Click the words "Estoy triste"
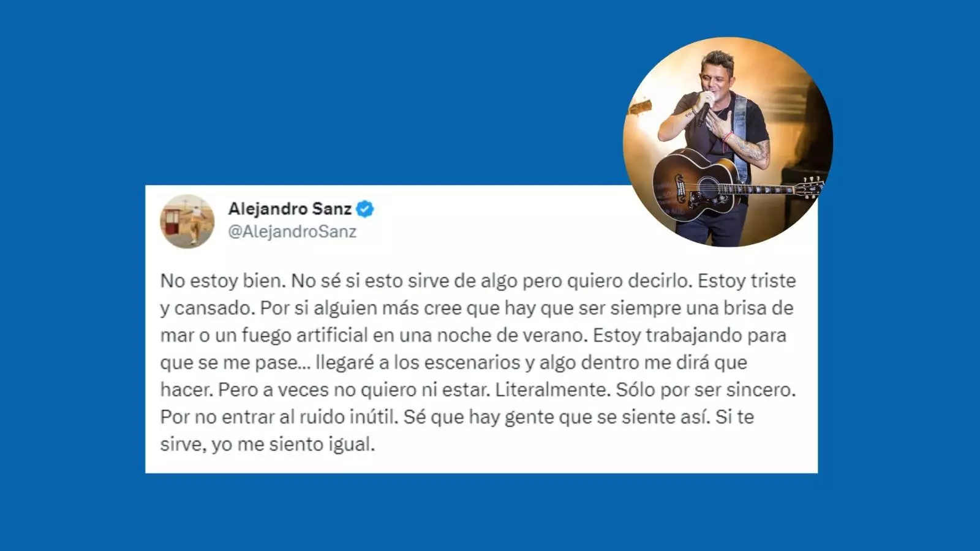 (x=747, y=281)
